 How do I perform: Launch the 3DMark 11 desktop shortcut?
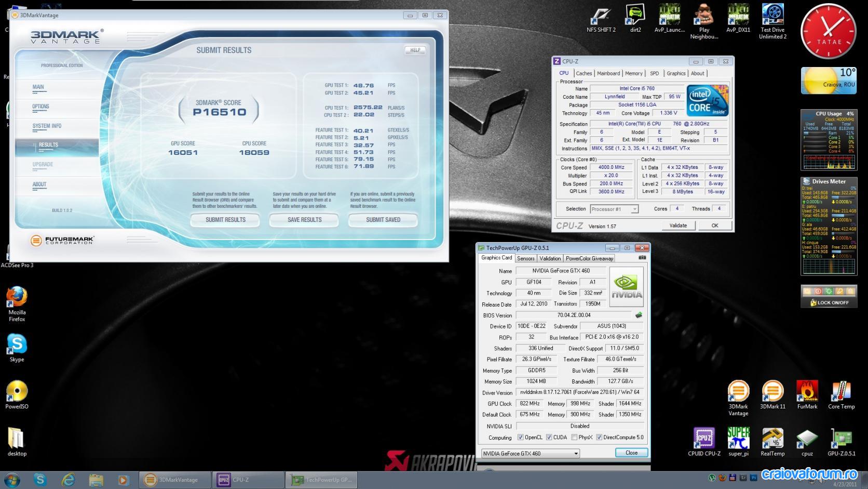click(772, 395)
